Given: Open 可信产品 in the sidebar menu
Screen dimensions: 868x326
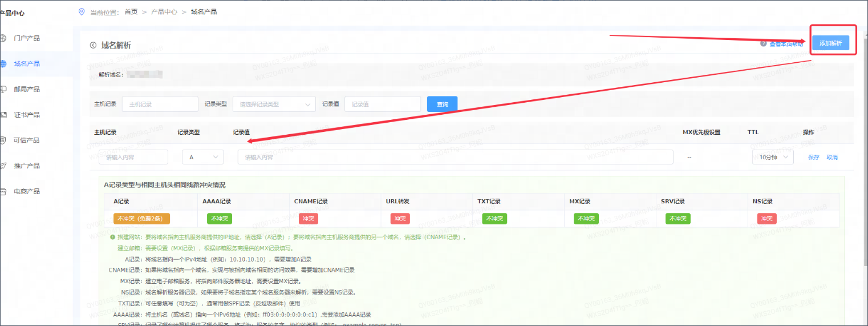Looking at the screenshot, I should pyautogui.click(x=27, y=140).
